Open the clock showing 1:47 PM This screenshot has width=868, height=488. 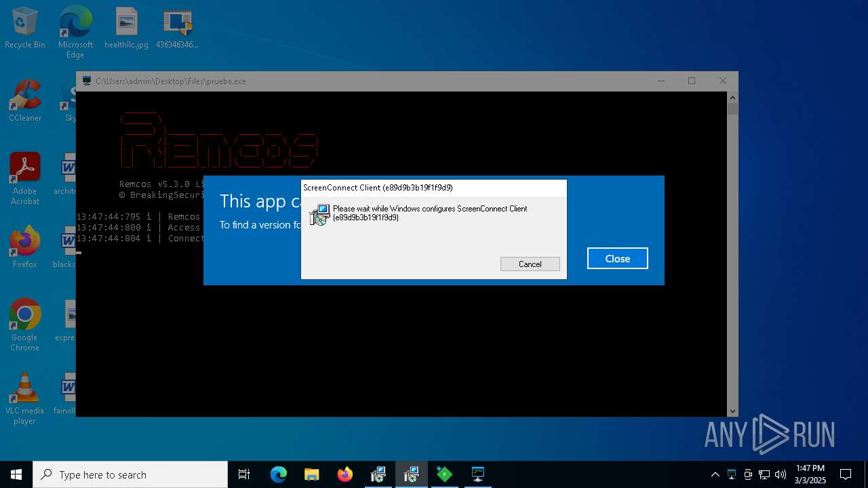810,474
